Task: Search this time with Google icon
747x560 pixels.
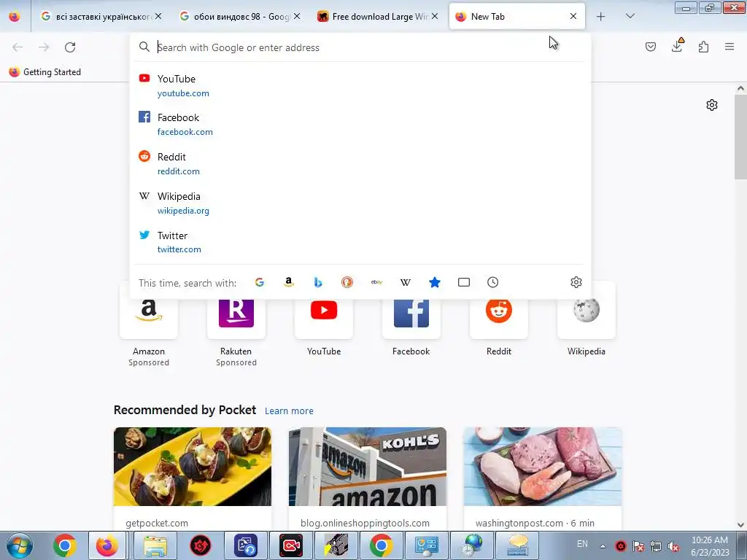Action: 259,282
